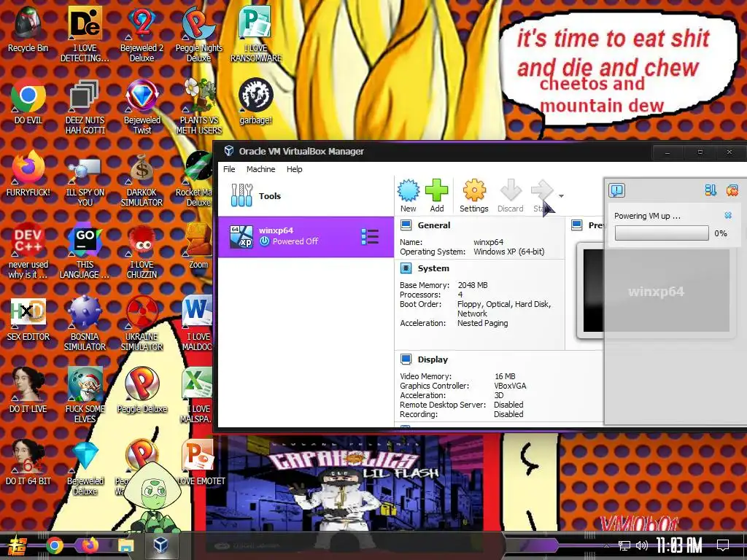Select I LOVE CHUZZIN desktop icon
The height and width of the screenshot is (560, 747).
tap(142, 251)
